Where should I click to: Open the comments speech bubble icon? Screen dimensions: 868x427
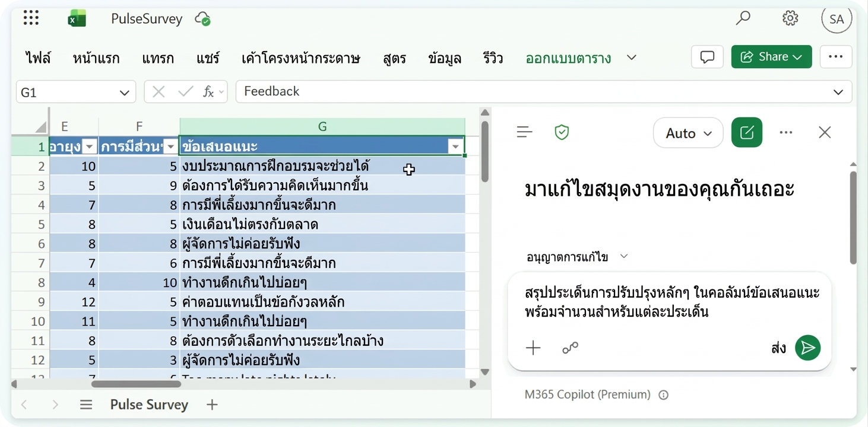(707, 57)
